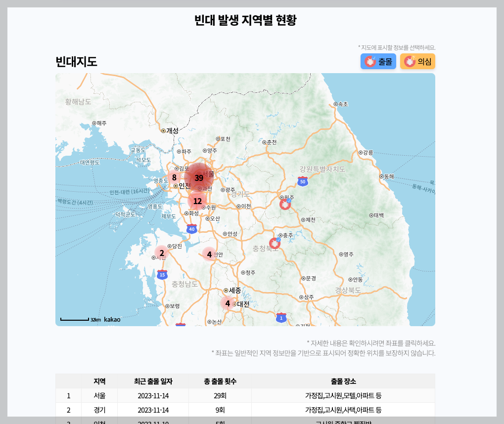Screen dimensions: 504x424
Task: Click the cluster showing 2 near 서산
Action: 162,253
